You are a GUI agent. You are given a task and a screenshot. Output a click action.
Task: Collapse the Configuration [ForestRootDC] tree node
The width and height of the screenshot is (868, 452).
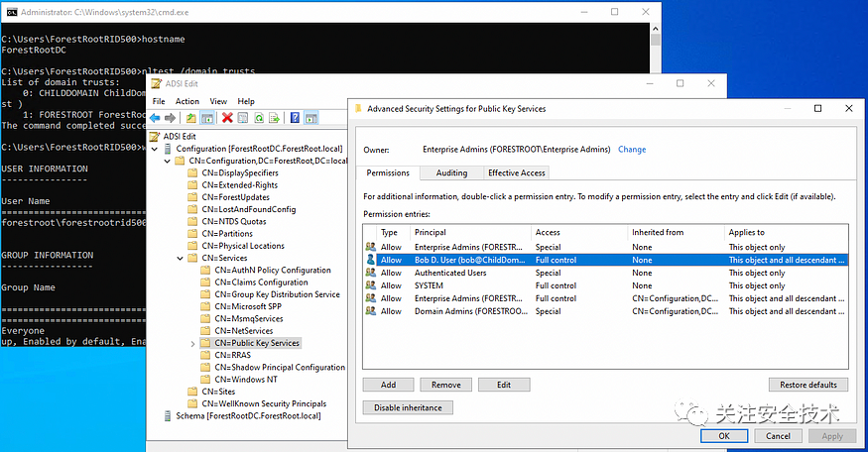[155, 149]
